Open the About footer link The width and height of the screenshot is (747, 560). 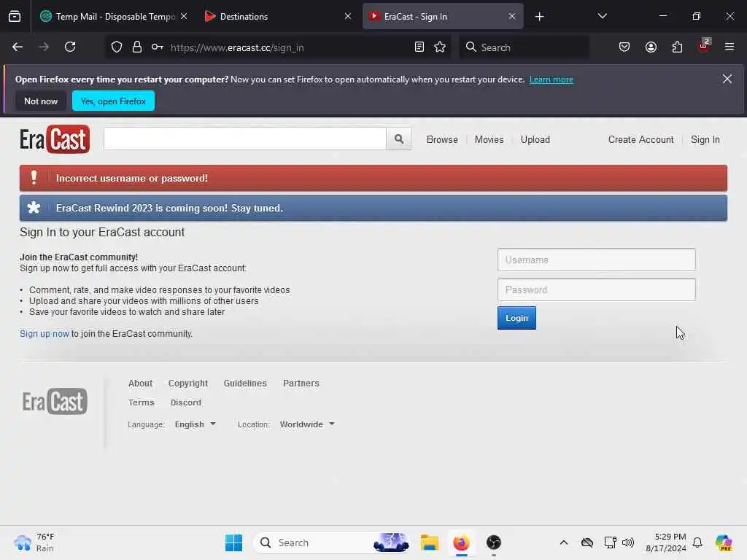(140, 384)
